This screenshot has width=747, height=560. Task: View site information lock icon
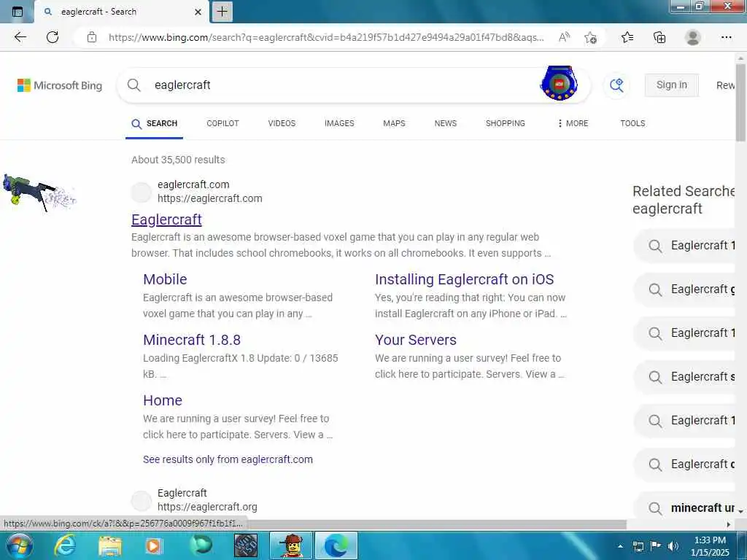click(x=92, y=37)
